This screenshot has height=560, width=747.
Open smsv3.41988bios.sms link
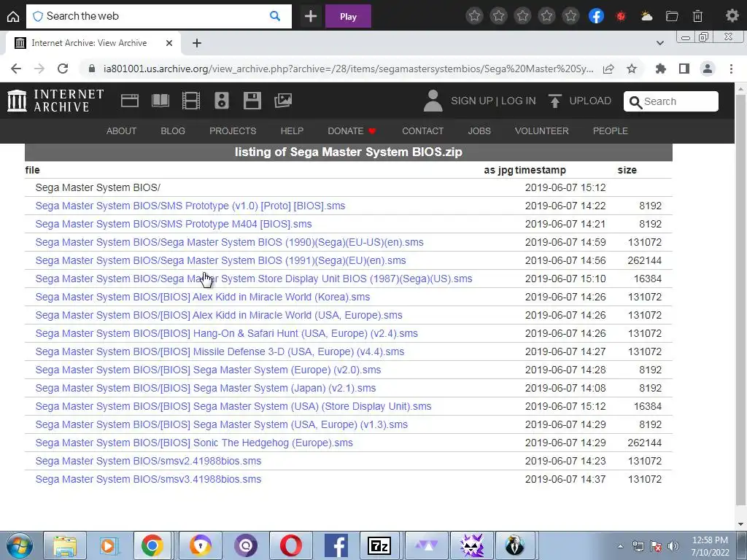[148, 479]
